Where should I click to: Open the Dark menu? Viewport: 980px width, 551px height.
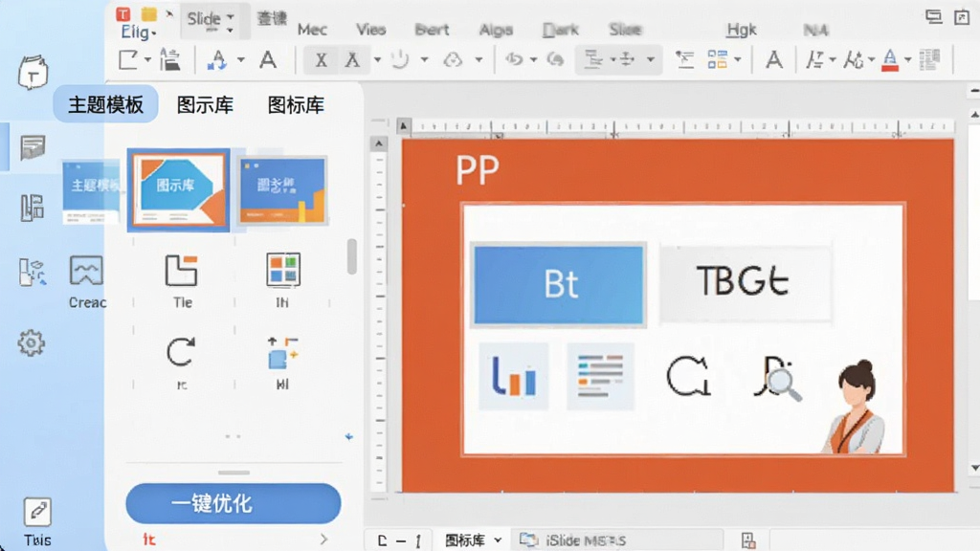[x=560, y=30]
